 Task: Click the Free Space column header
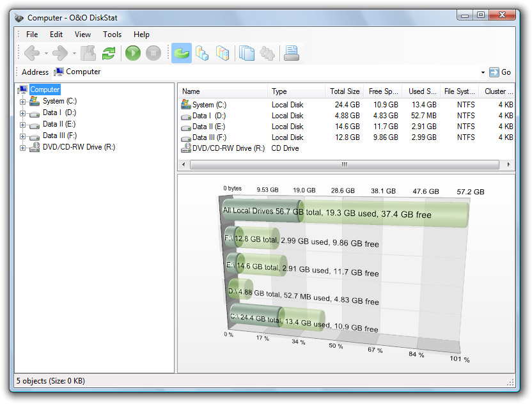[x=383, y=91]
